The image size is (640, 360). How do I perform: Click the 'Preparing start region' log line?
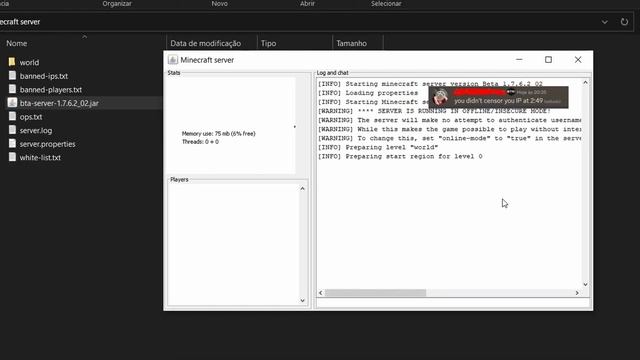click(400, 156)
